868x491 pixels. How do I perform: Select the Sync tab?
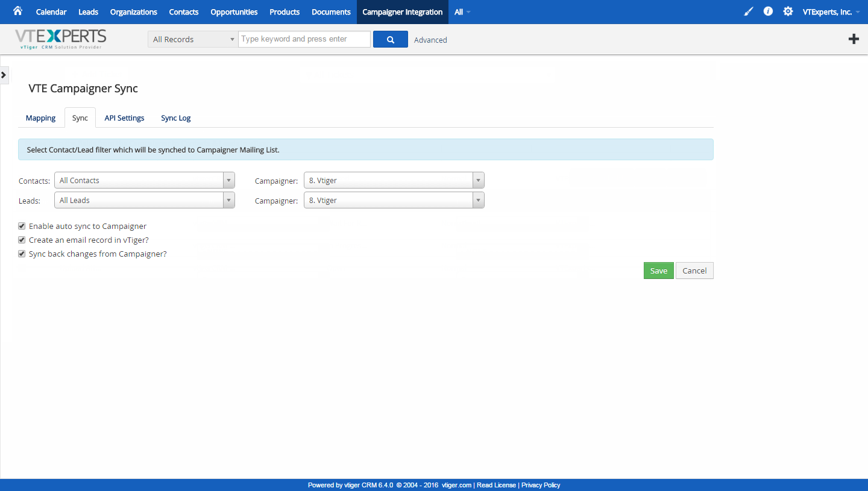point(80,117)
